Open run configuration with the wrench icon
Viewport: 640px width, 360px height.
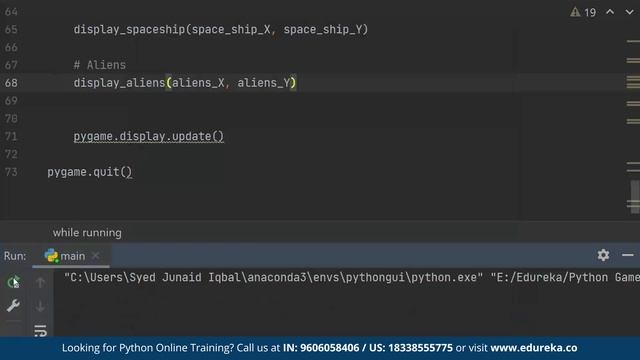coord(13,305)
